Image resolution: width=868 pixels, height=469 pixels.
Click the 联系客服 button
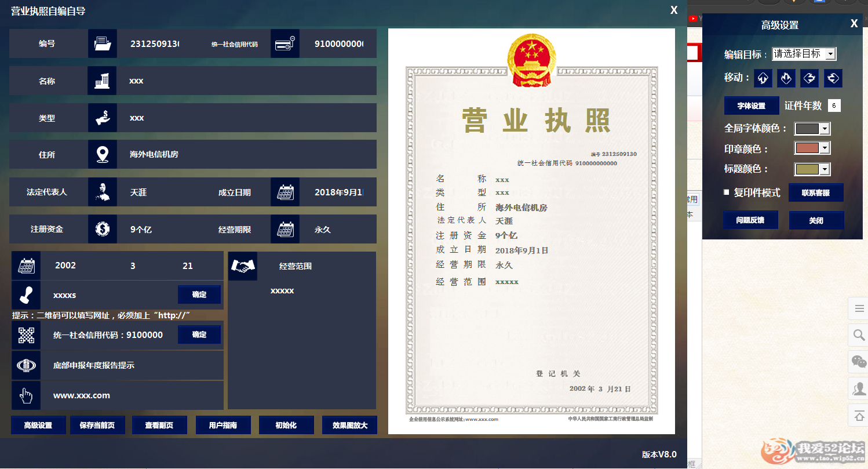[x=816, y=192]
